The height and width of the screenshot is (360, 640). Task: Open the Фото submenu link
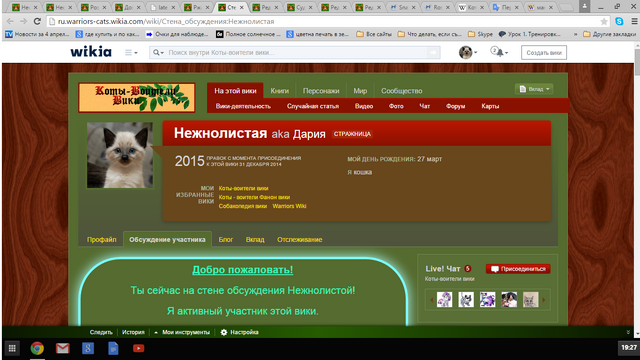(396, 106)
